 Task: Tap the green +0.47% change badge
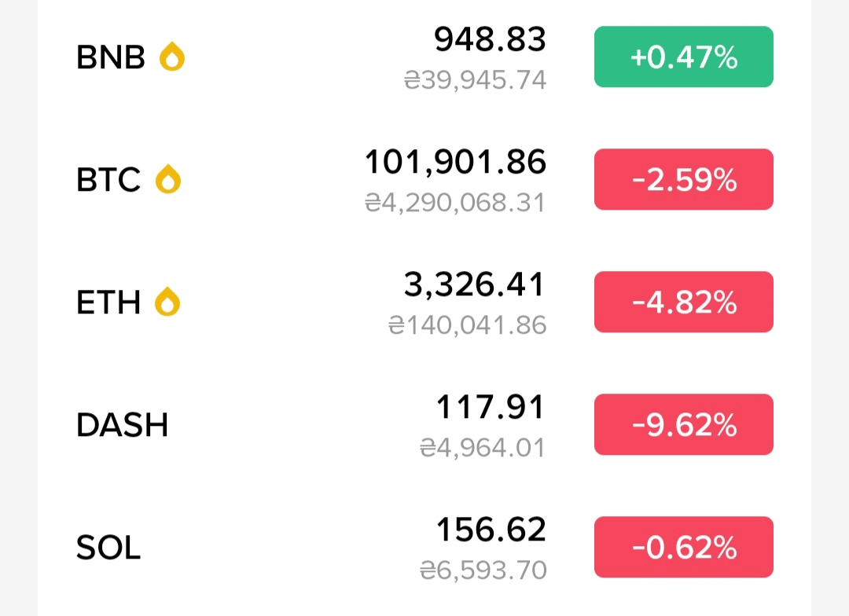(683, 57)
